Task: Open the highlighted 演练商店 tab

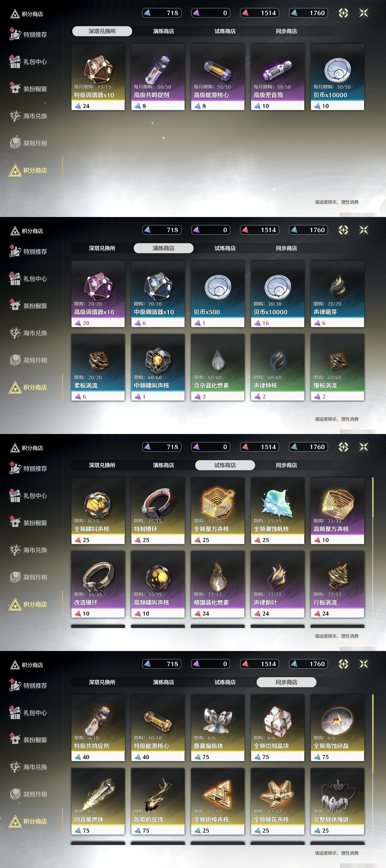Action: coord(163,248)
